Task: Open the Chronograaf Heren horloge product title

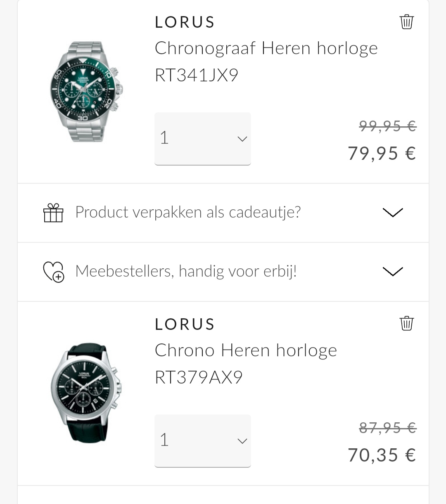Action: point(266,48)
